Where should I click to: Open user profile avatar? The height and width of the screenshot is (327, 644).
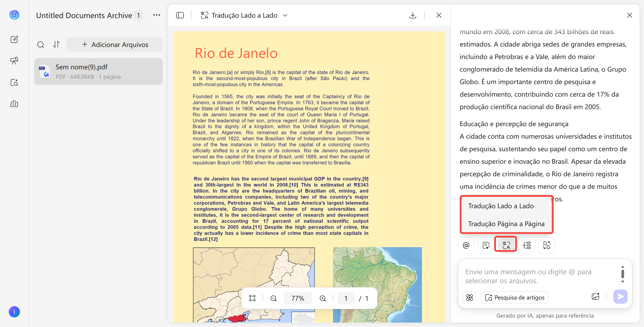click(x=14, y=312)
